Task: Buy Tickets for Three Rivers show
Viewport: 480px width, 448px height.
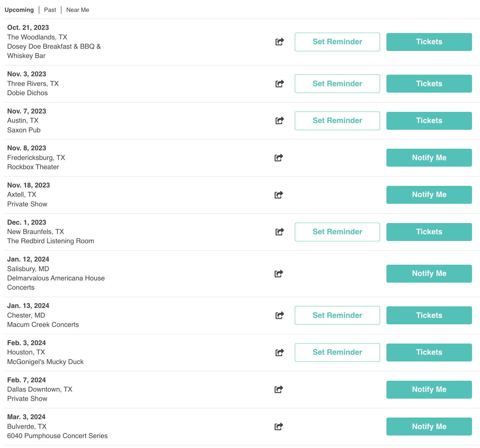Action: [429, 84]
